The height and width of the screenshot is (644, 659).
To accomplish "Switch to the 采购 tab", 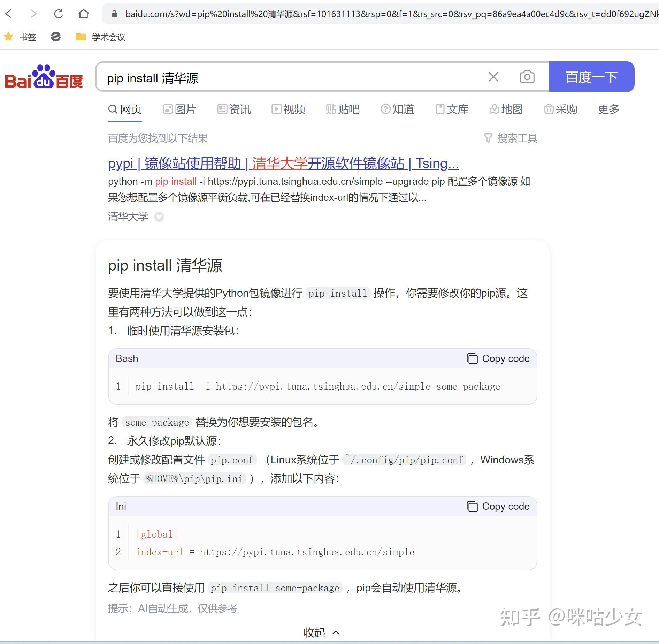I will (x=560, y=109).
